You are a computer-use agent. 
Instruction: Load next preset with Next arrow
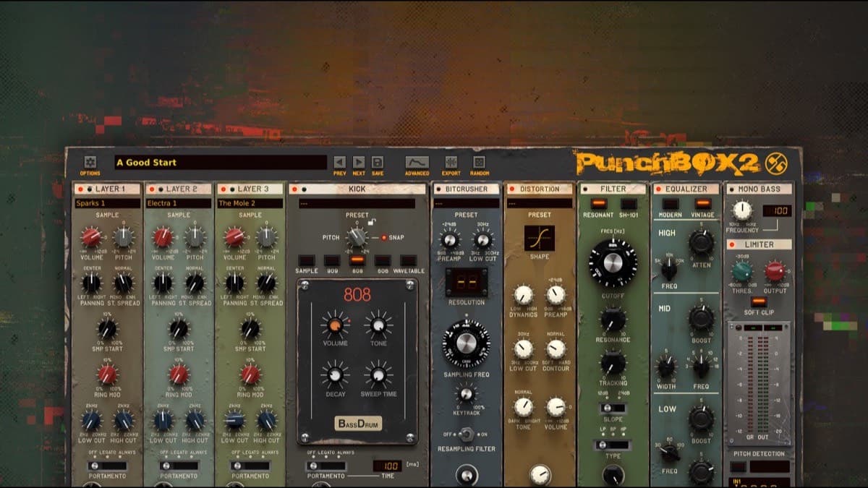click(x=359, y=163)
